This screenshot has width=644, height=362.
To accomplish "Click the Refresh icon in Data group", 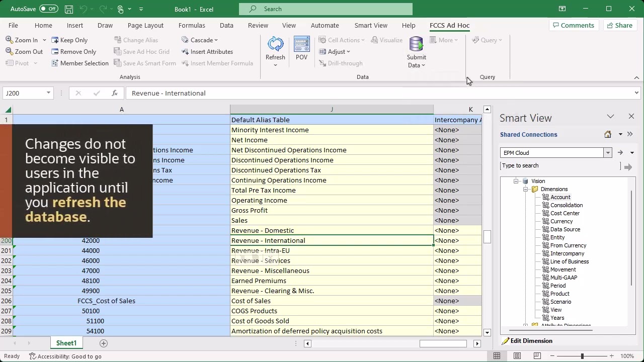I will pyautogui.click(x=275, y=44).
